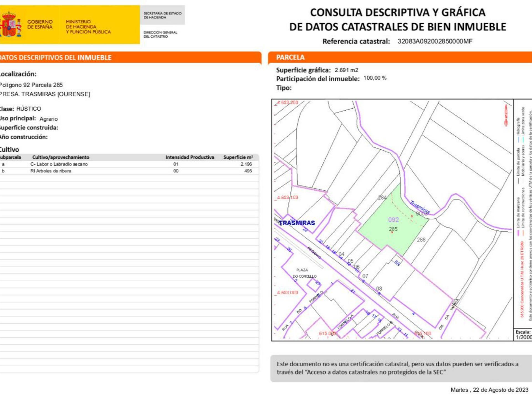Click 'PLAZA DO CONCELLO' label on the map

click(x=305, y=273)
